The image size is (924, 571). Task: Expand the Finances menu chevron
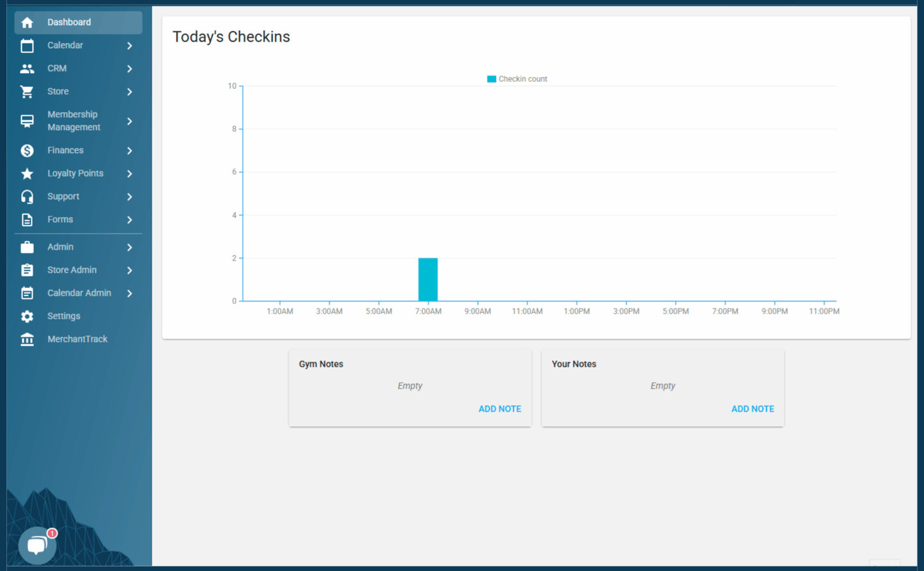click(129, 150)
